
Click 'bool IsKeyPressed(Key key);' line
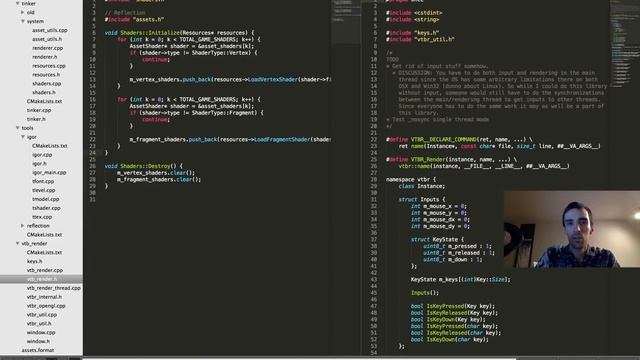(452, 306)
